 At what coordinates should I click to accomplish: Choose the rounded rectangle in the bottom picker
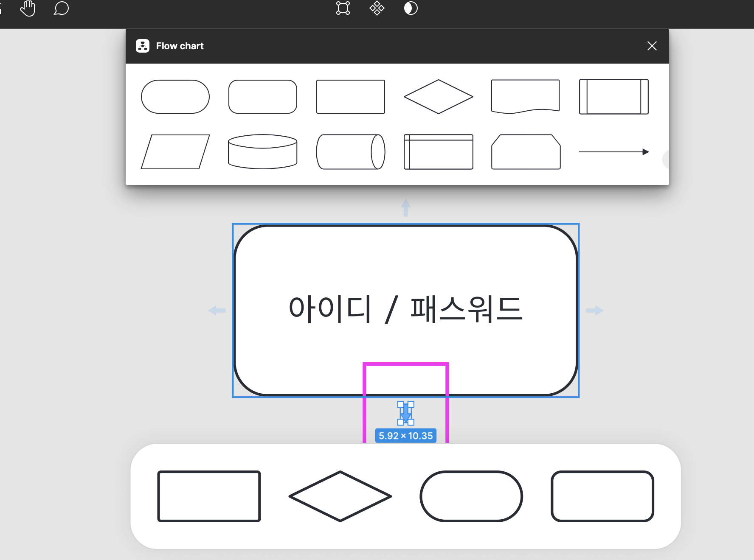click(602, 496)
